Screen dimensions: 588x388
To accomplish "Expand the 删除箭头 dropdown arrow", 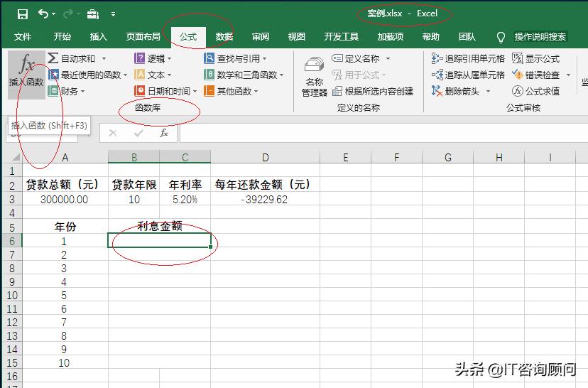I will (x=488, y=91).
